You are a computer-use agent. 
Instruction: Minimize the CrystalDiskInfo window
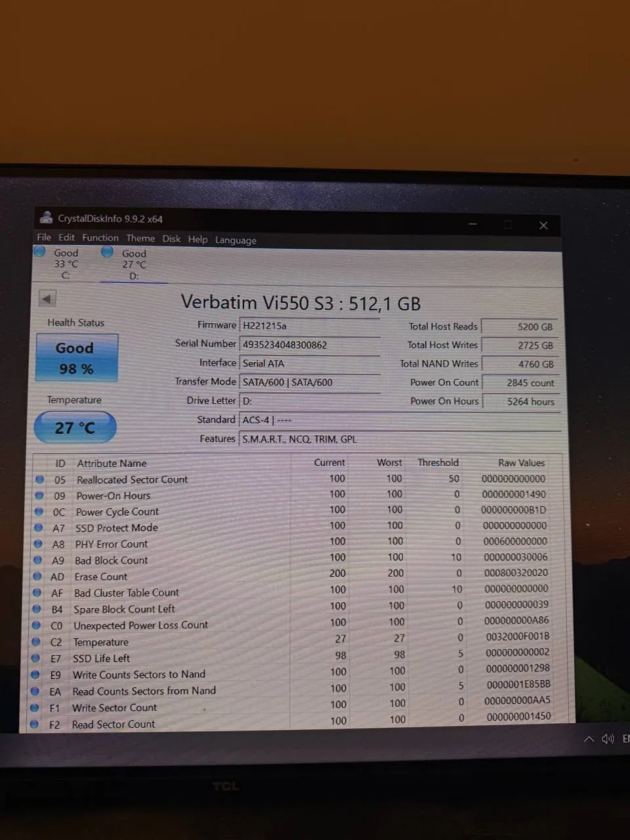click(472, 224)
